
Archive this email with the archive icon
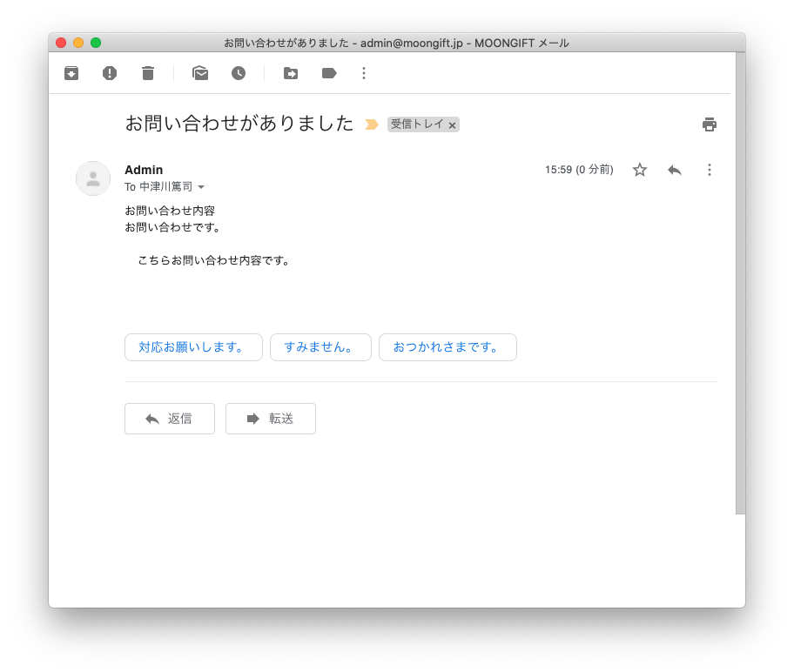(x=71, y=73)
